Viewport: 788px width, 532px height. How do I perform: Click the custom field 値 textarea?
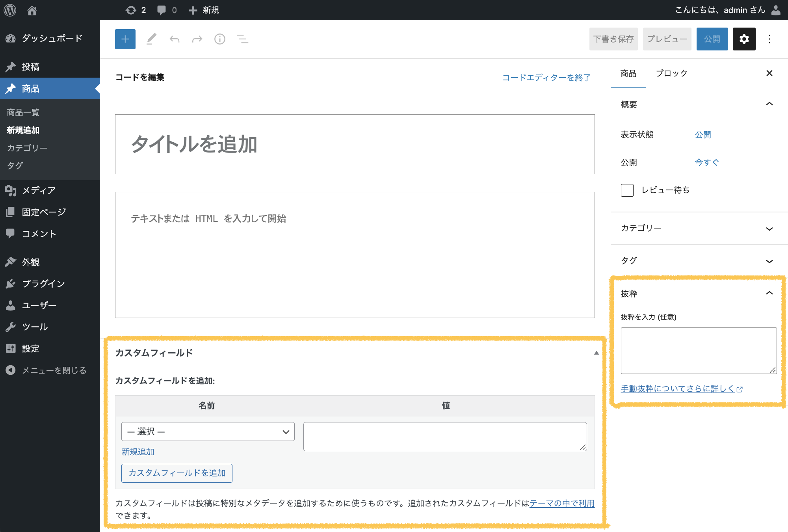tap(445, 437)
